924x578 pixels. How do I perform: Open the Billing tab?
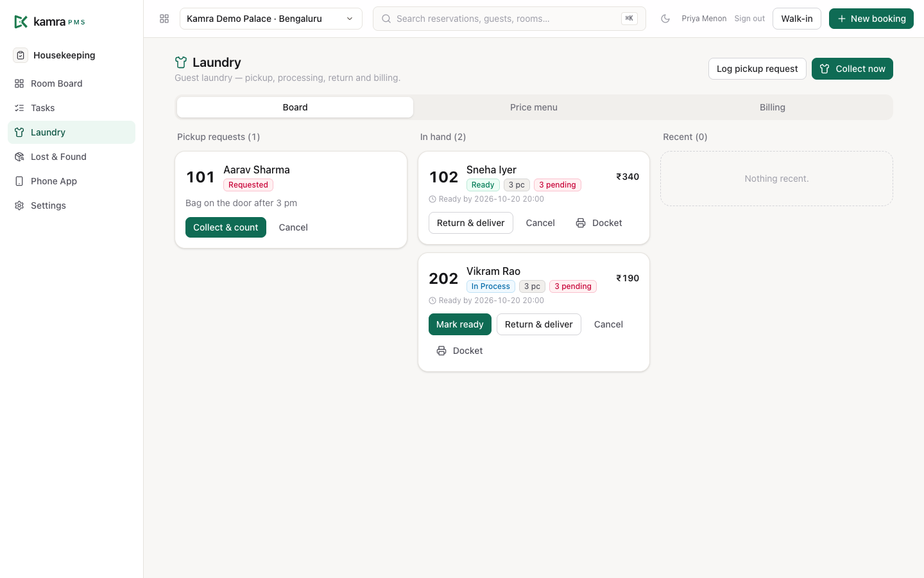(x=773, y=107)
